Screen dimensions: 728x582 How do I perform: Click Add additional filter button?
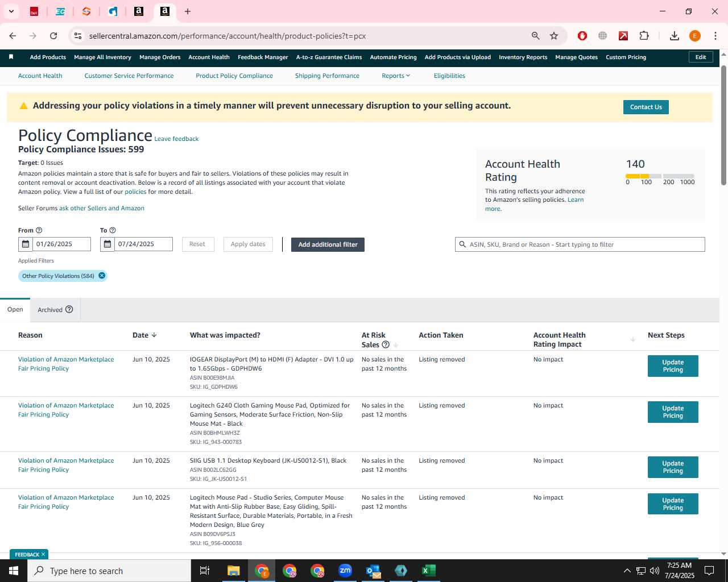pyautogui.click(x=328, y=244)
